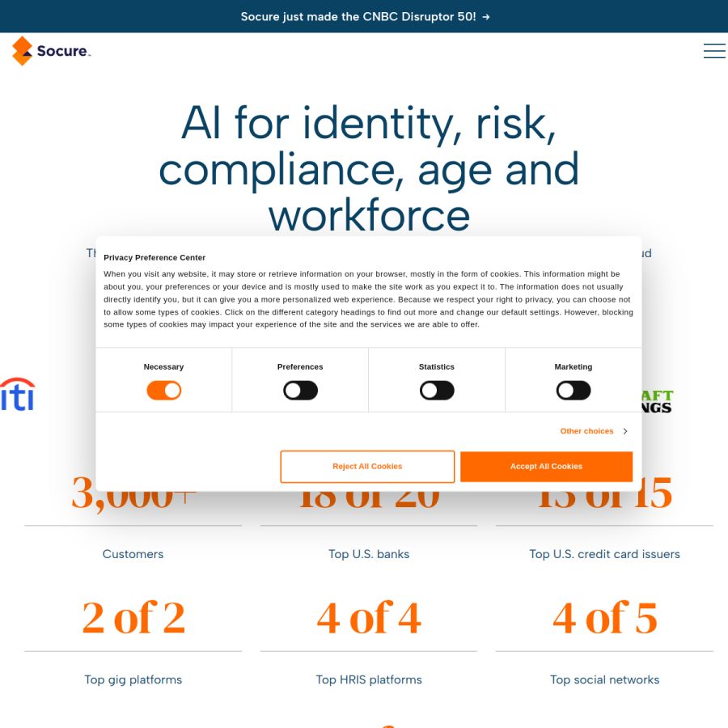Click the 'Top gig platforms' label
Viewport: 728px width, 728px height.
pyautogui.click(x=133, y=680)
